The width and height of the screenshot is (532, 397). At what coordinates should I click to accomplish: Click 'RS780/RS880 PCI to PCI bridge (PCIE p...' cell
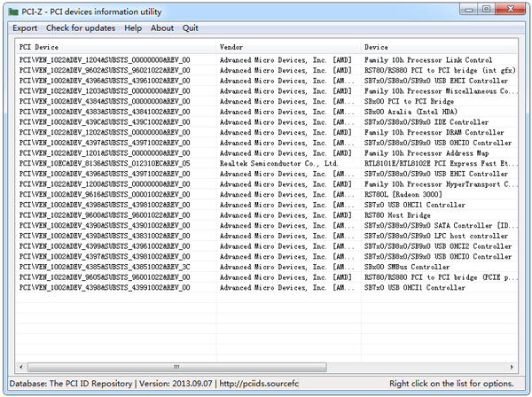441,277
